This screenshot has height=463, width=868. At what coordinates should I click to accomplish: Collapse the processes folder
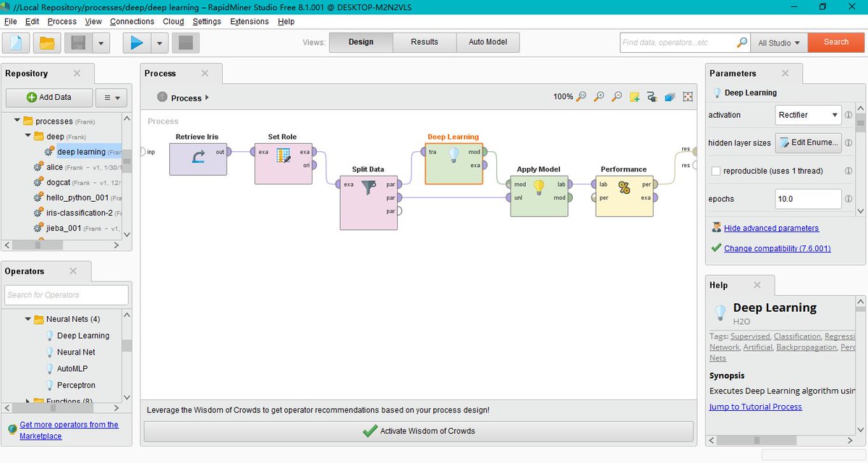(17, 121)
